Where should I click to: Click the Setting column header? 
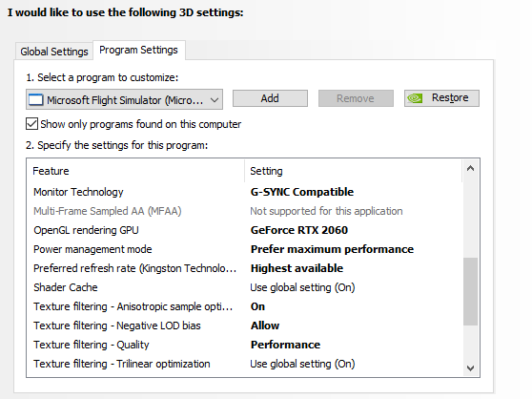pyautogui.click(x=353, y=171)
